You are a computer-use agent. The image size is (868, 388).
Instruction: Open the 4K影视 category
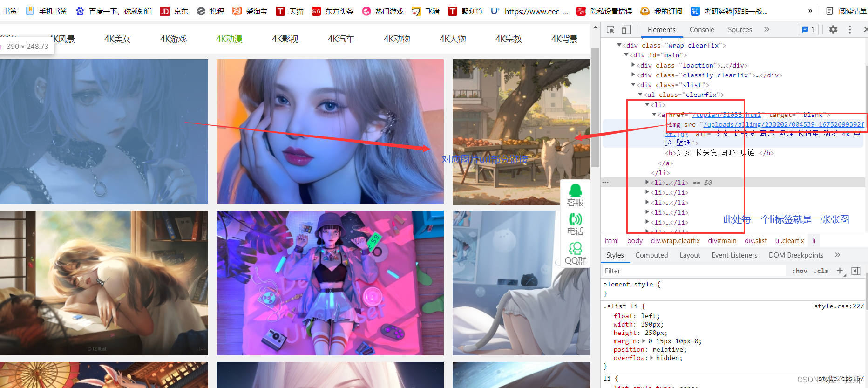point(285,39)
